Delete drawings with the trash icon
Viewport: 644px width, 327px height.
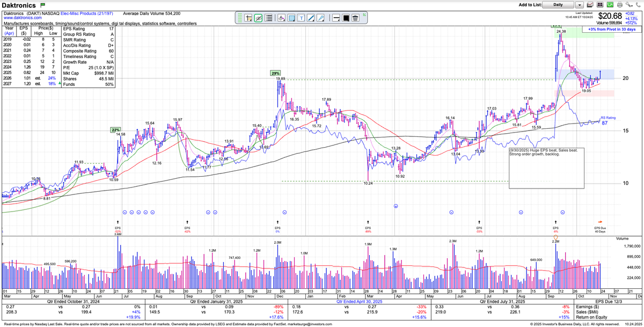coord(355,18)
